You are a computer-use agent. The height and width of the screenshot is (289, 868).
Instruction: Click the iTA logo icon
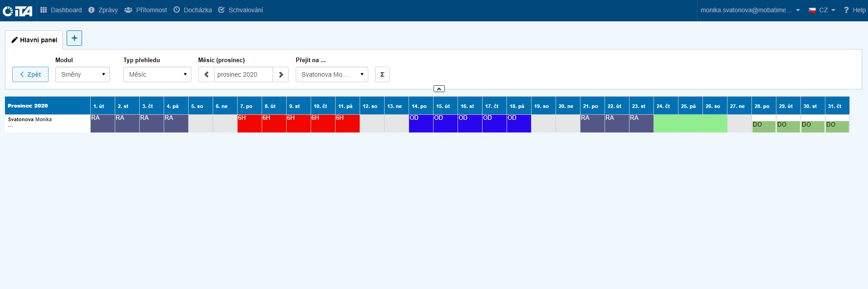pos(17,10)
